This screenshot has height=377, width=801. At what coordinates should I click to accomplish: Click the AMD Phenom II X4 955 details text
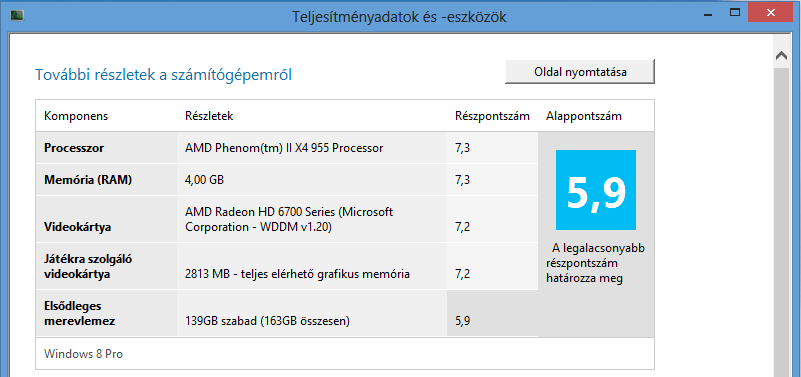pyautogui.click(x=284, y=148)
